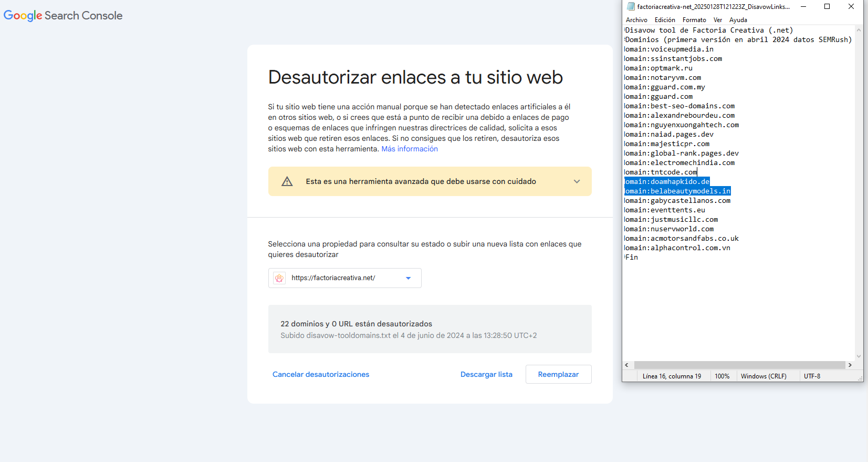Image resolution: width=868 pixels, height=462 pixels.
Task: Click the vertical scrollbar up arrow in Notepad
Action: [x=859, y=30]
